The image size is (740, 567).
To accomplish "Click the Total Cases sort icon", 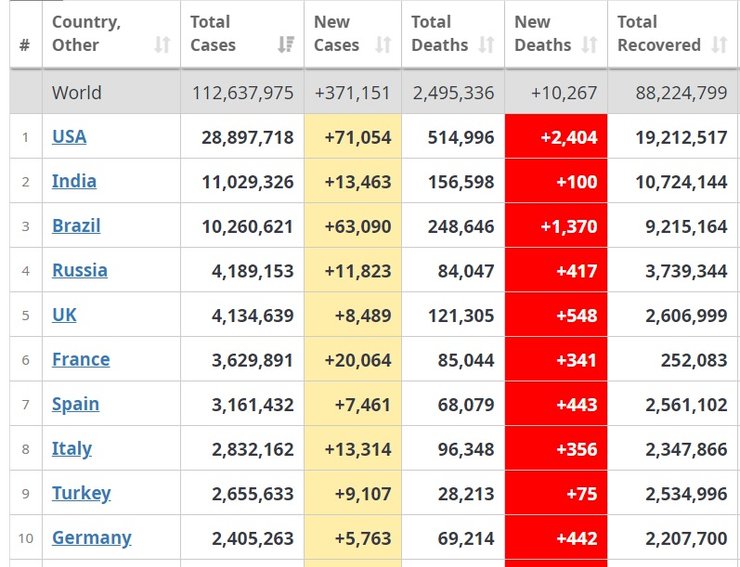I will point(286,45).
